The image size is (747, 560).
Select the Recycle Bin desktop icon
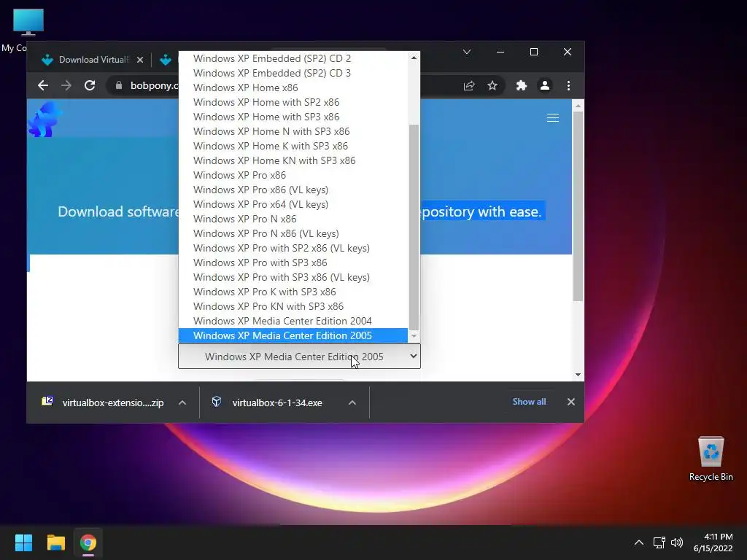point(711,459)
